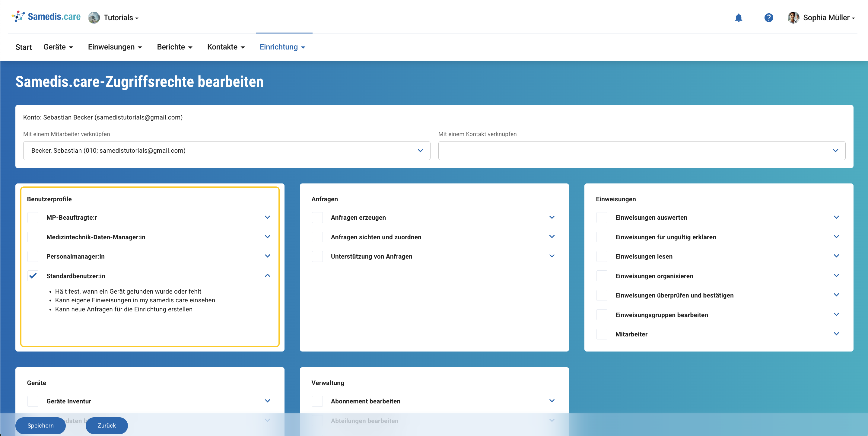Click the Zurück button
Image resolution: width=868 pixels, height=436 pixels.
(x=107, y=425)
